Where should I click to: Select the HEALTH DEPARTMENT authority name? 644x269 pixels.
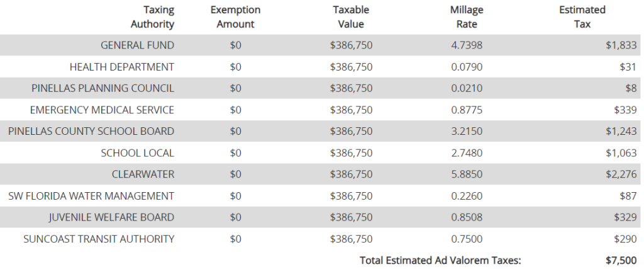pyautogui.click(x=121, y=67)
